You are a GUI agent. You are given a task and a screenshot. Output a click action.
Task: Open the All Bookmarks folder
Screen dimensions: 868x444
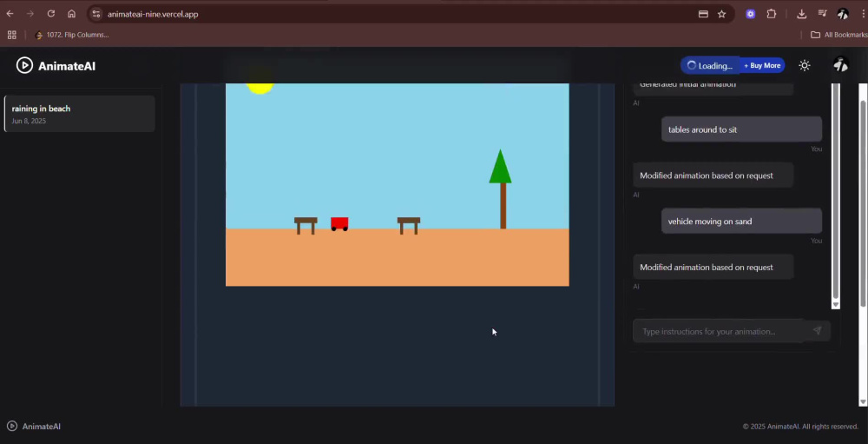[838, 35]
